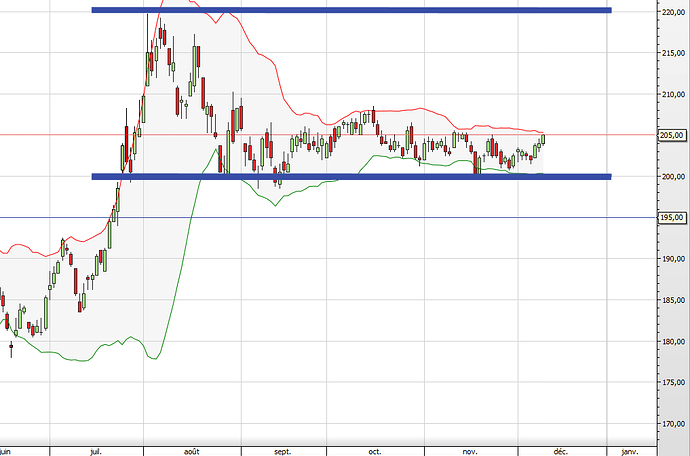Select the juin label on time axis
This screenshot has height=456, width=690.
click(x=7, y=451)
